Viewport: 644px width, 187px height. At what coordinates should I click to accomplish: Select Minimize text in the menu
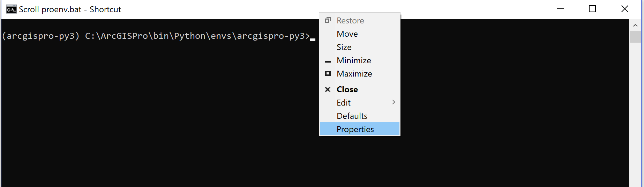[x=354, y=60]
